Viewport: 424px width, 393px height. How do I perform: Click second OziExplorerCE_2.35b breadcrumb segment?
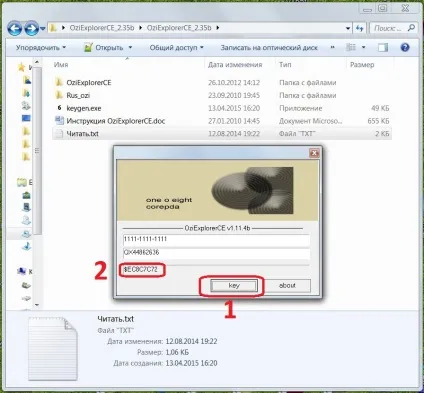[179, 28]
